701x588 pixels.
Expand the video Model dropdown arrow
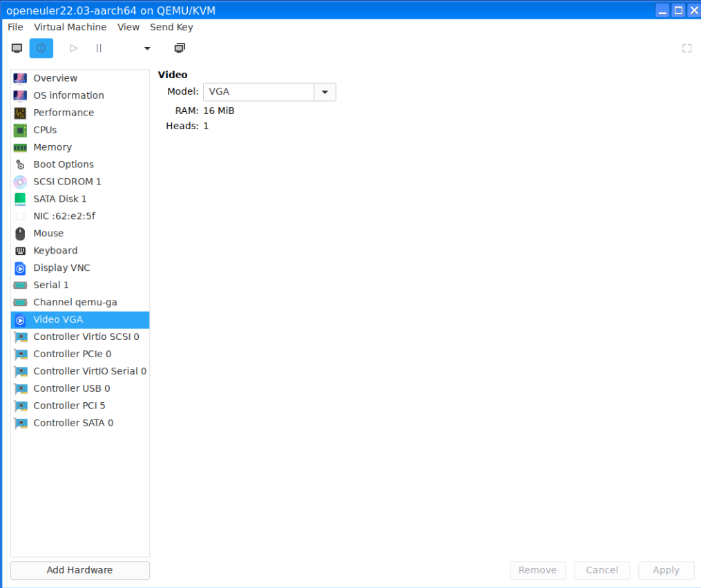325,92
